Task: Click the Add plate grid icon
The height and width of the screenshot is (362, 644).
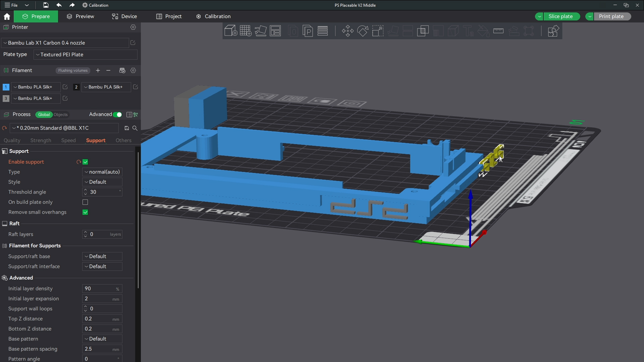Action: click(246, 31)
